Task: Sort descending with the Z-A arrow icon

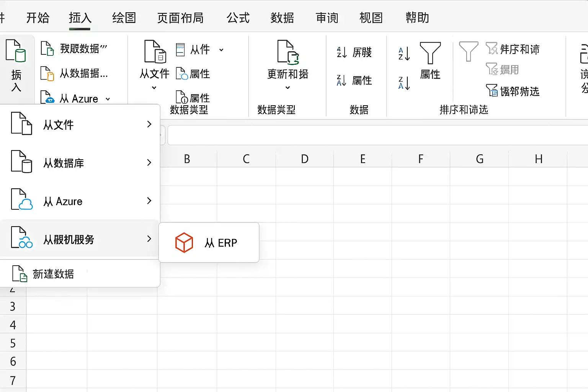Action: (x=404, y=83)
